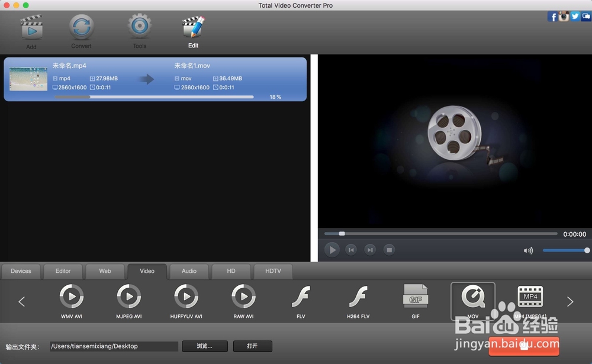Click the 未命名1.mov output filename
Viewport: 592px width, 364px height.
click(192, 66)
